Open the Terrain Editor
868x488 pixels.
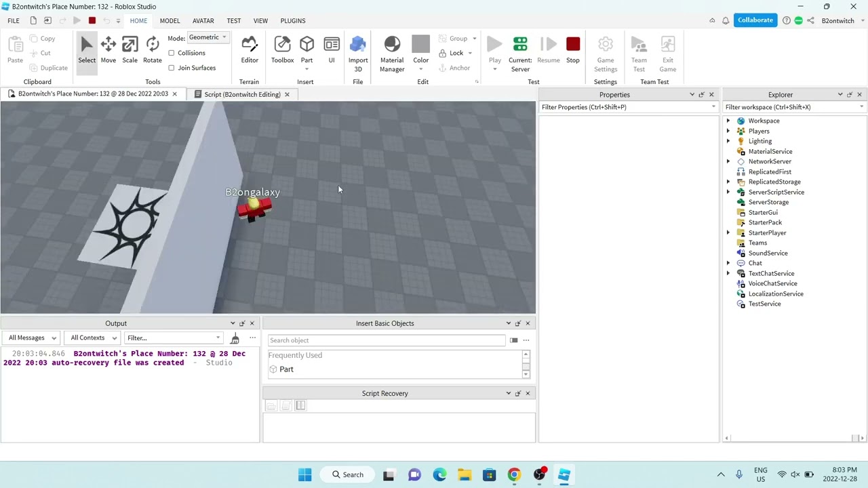coord(250,51)
